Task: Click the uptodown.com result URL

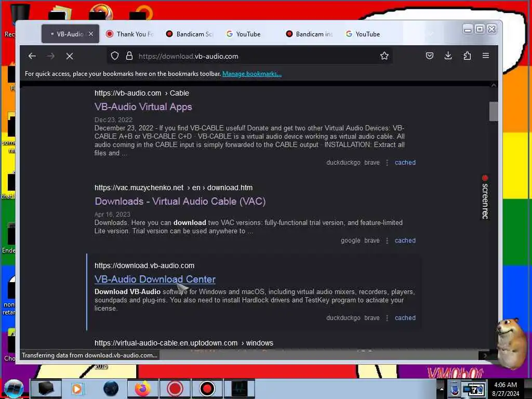Action: pyautogui.click(x=183, y=343)
